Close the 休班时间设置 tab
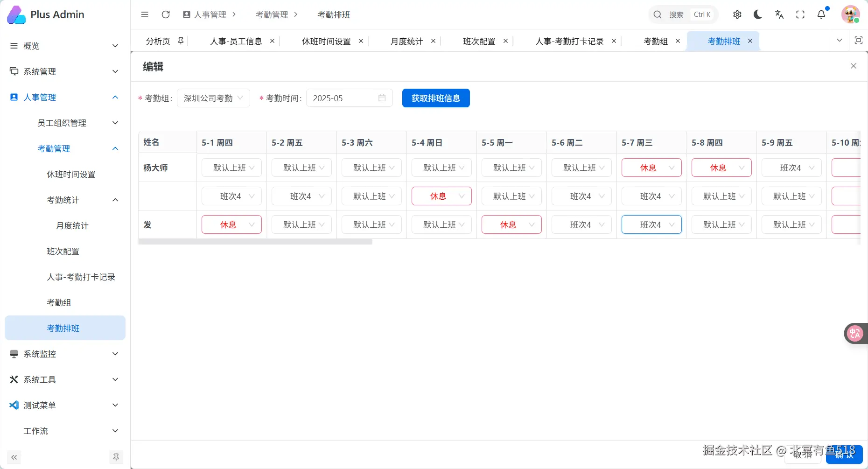Screen dimensions: 868x469 361,41
